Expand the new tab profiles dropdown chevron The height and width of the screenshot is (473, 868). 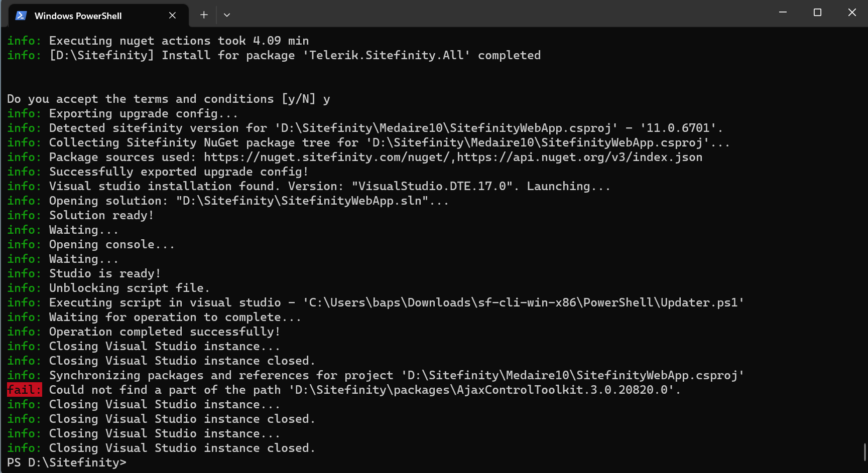[227, 15]
